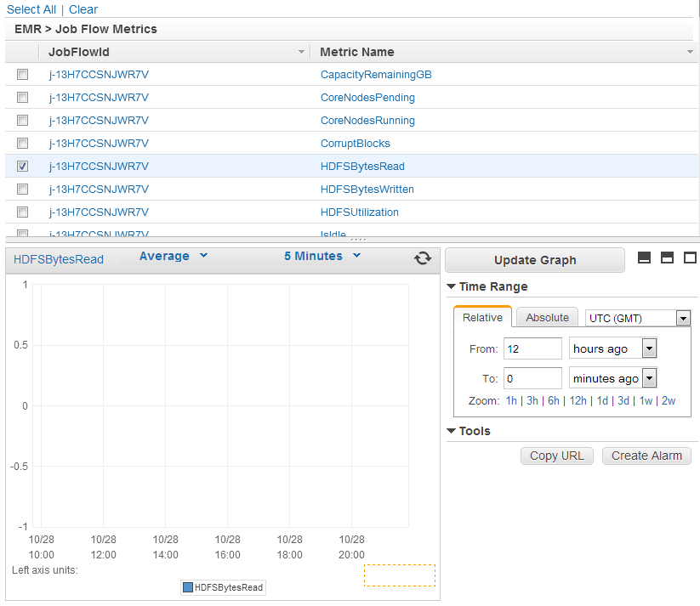Open the CoreNodesRunning metric link

pos(367,121)
